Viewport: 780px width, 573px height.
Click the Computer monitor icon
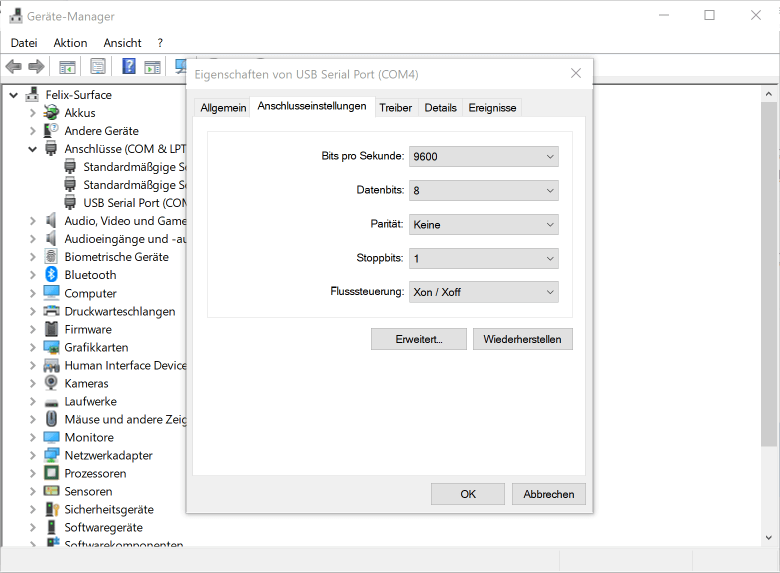tap(51, 293)
